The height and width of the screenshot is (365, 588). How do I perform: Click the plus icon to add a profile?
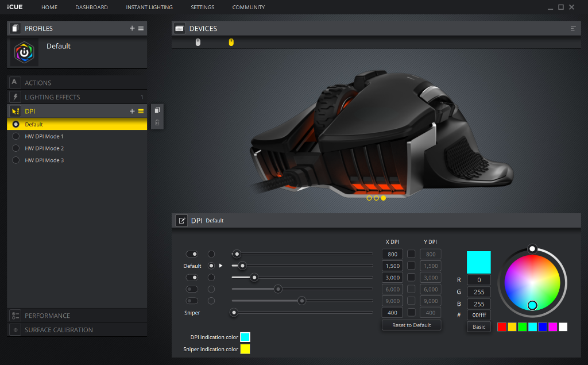pyautogui.click(x=132, y=28)
